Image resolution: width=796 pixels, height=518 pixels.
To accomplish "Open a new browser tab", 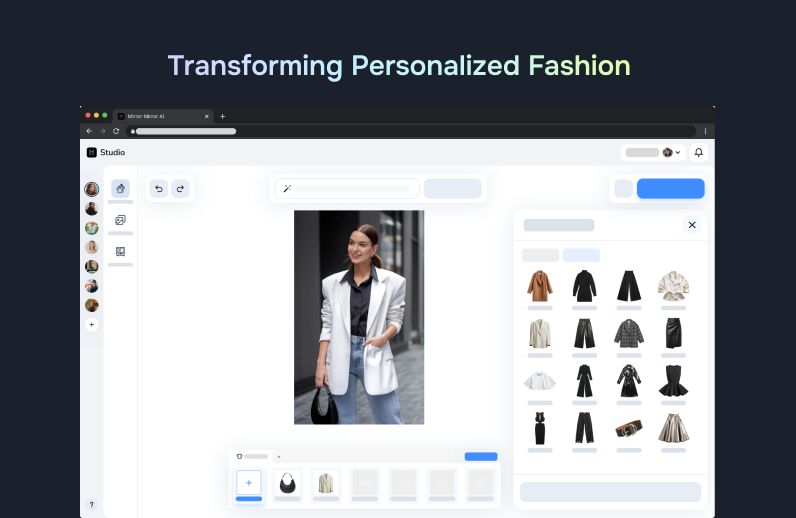I will pyautogui.click(x=223, y=116).
